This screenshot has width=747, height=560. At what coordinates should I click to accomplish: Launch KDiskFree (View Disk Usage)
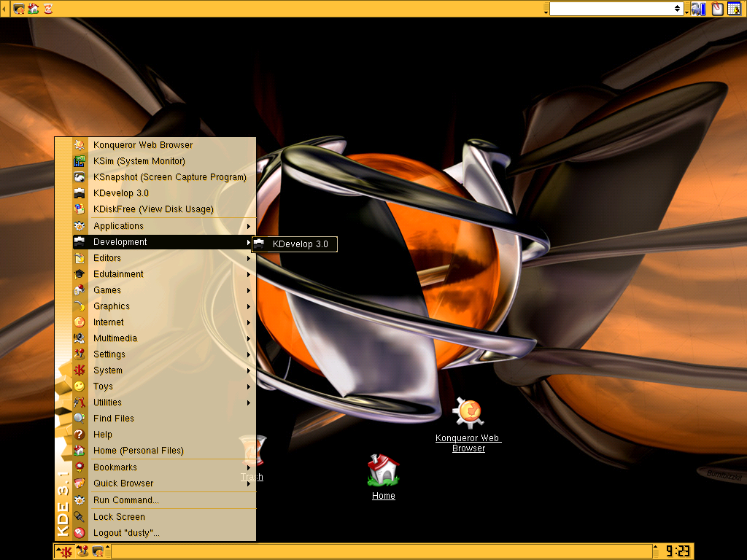click(x=164, y=209)
